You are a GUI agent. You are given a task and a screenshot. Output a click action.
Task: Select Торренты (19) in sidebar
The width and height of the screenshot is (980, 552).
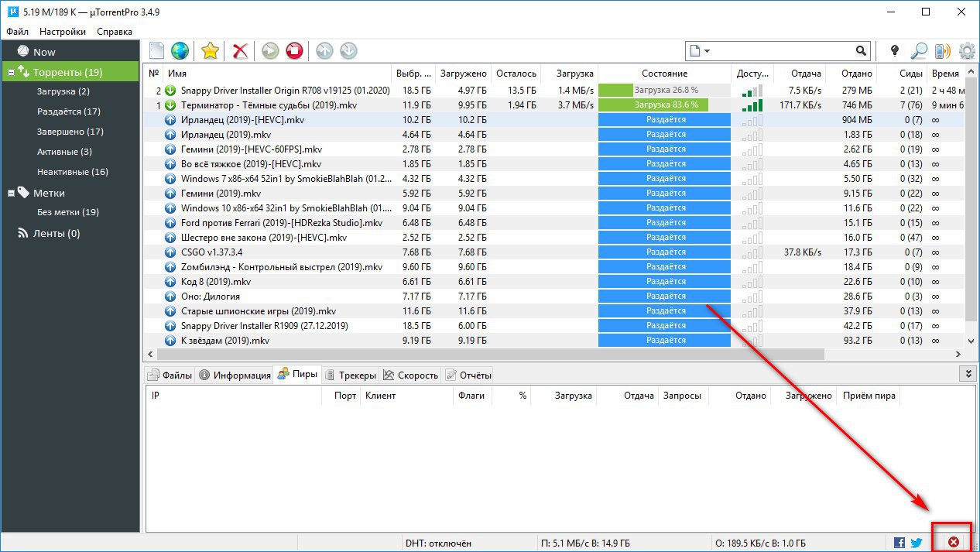click(x=70, y=72)
